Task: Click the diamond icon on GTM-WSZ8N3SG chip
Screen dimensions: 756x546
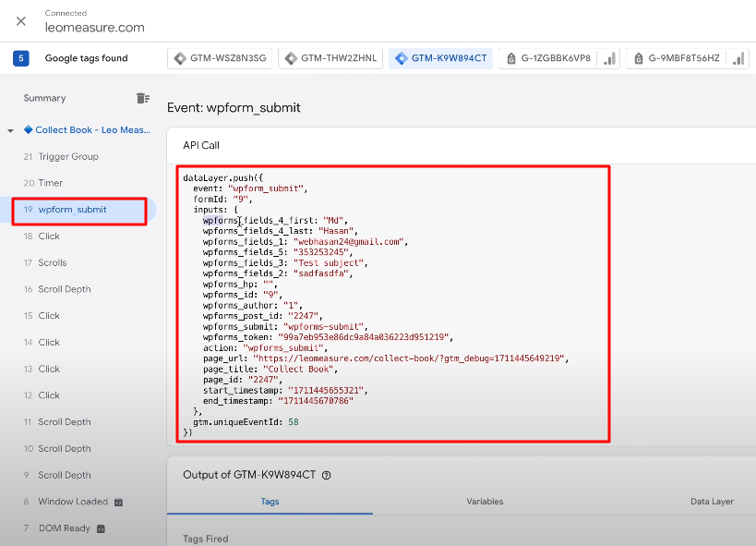Action: [180, 58]
